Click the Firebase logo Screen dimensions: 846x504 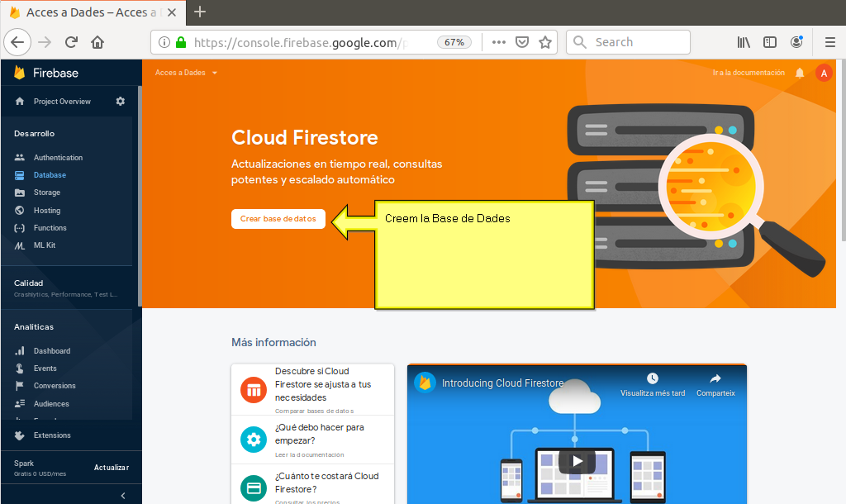pos(46,73)
